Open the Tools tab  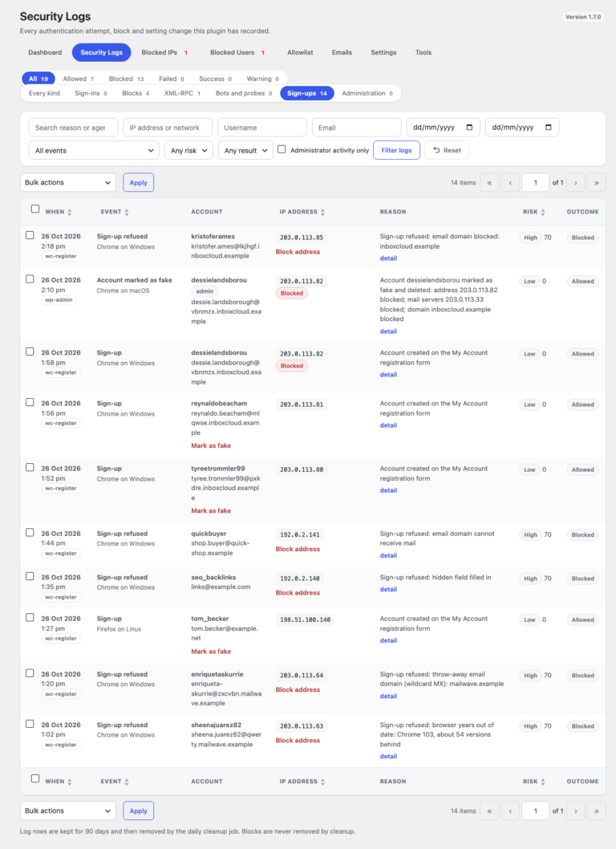[423, 52]
